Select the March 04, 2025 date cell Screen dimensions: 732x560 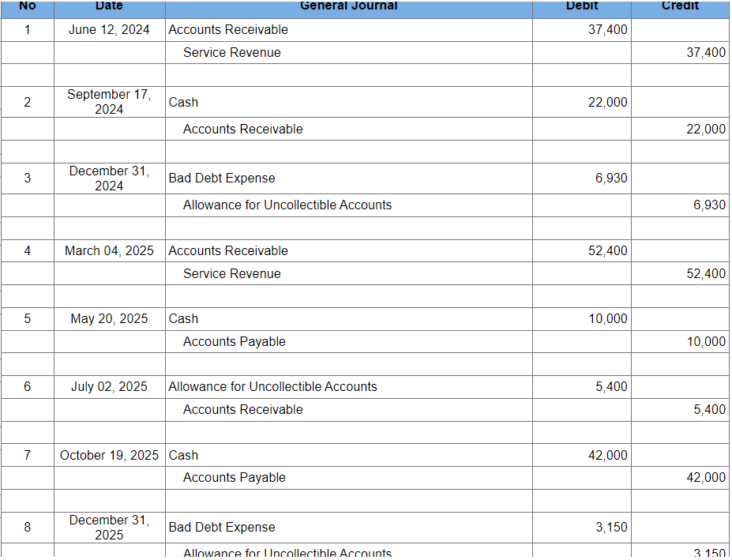coord(107,250)
